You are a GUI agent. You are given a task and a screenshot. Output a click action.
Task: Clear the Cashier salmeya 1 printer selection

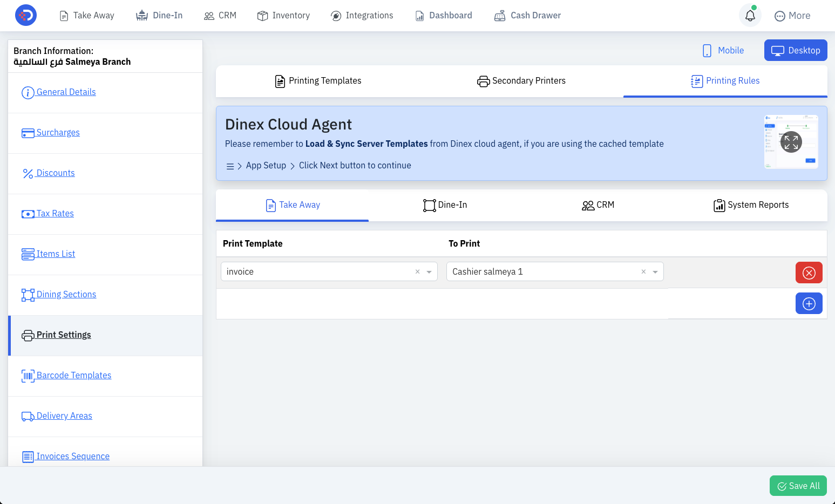[x=643, y=272]
